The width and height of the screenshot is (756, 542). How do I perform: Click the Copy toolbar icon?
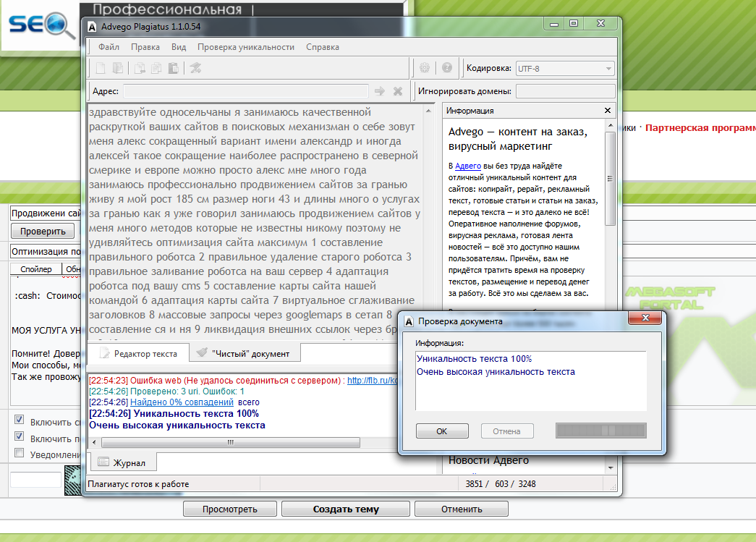coord(156,68)
